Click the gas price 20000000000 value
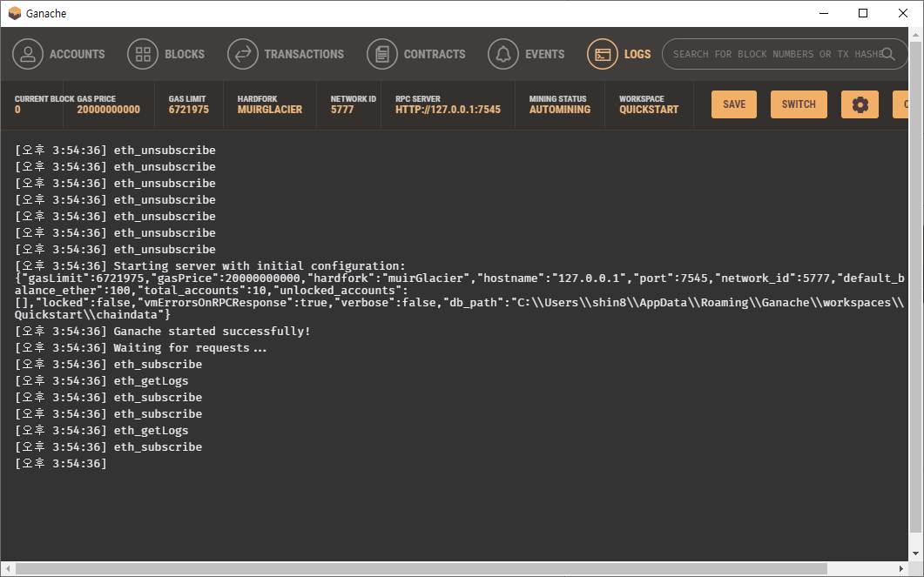This screenshot has height=577, width=924. (109, 110)
